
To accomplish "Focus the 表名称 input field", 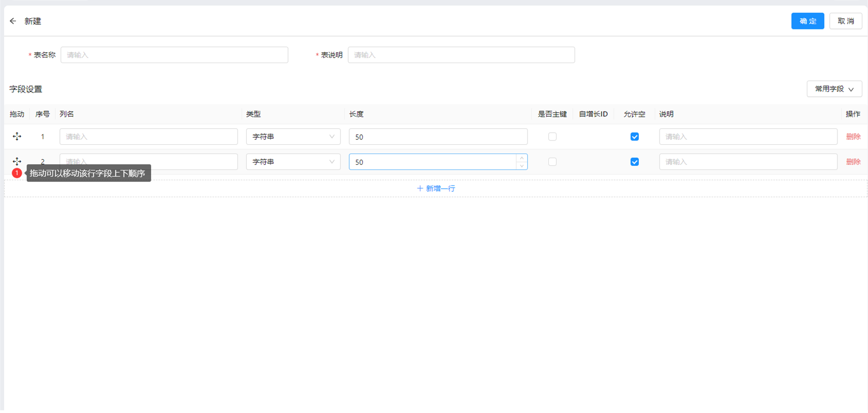I will pyautogui.click(x=174, y=55).
